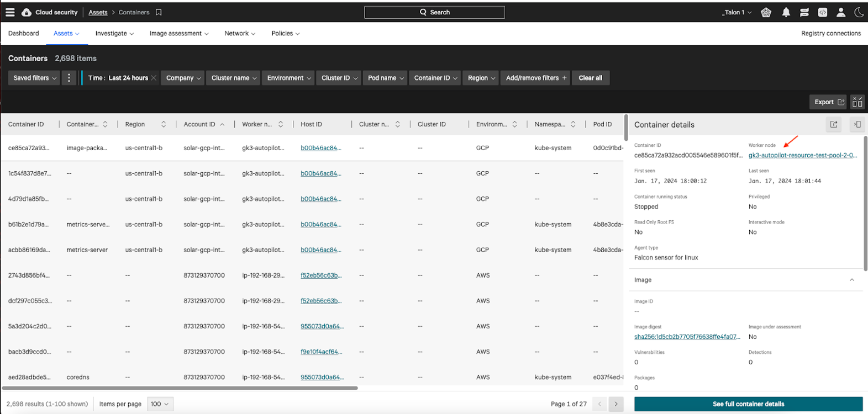Click Add/remove filters button
Viewport: 868px width, 414px height.
(x=535, y=78)
